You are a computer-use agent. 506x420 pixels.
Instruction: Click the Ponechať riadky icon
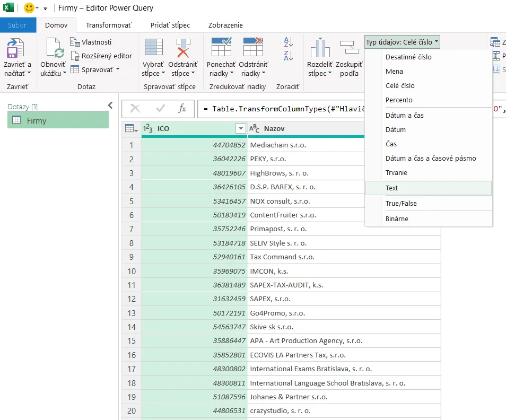[x=221, y=47]
